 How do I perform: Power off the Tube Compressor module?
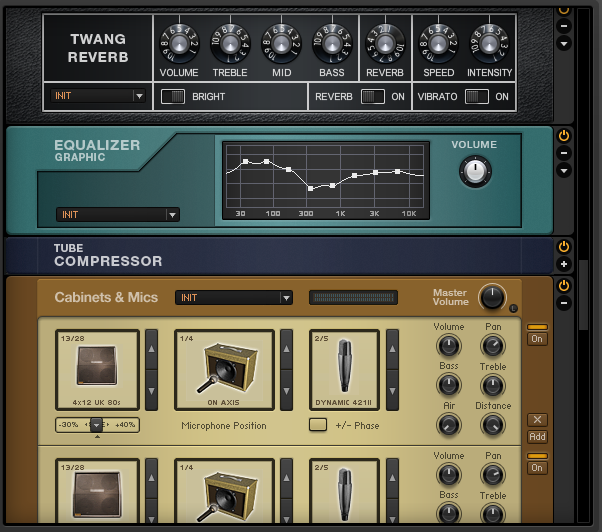pyautogui.click(x=563, y=246)
